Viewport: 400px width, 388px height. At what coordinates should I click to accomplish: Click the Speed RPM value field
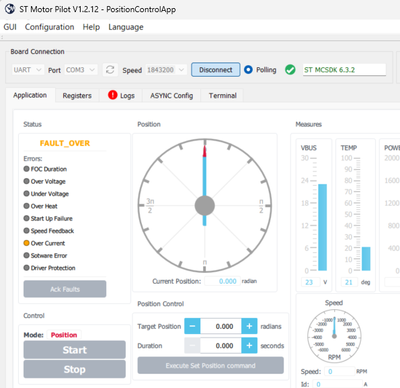(339, 371)
